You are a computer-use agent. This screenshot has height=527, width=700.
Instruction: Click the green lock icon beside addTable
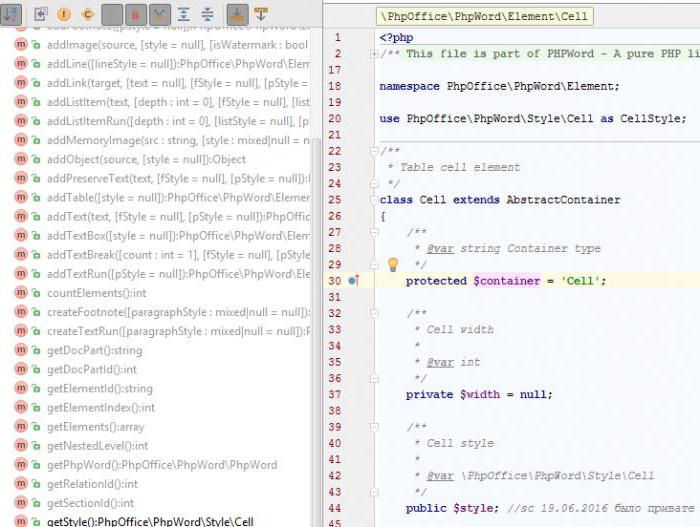coord(36,197)
